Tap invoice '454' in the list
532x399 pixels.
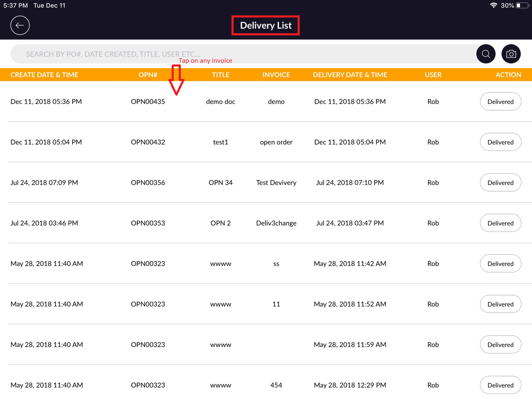[276, 385]
